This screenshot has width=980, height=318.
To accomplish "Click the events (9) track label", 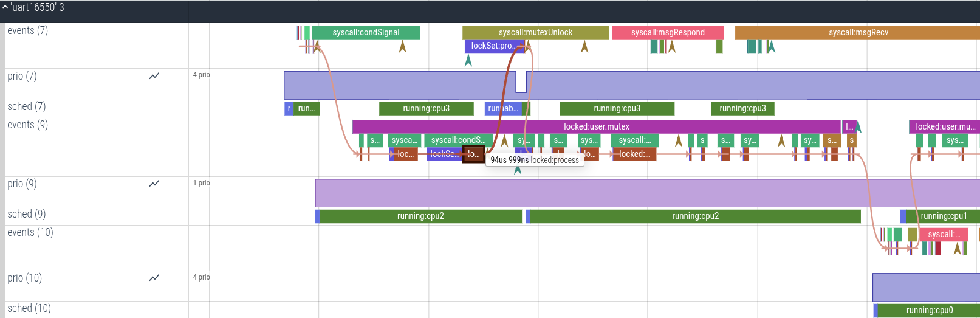I will tap(27, 125).
